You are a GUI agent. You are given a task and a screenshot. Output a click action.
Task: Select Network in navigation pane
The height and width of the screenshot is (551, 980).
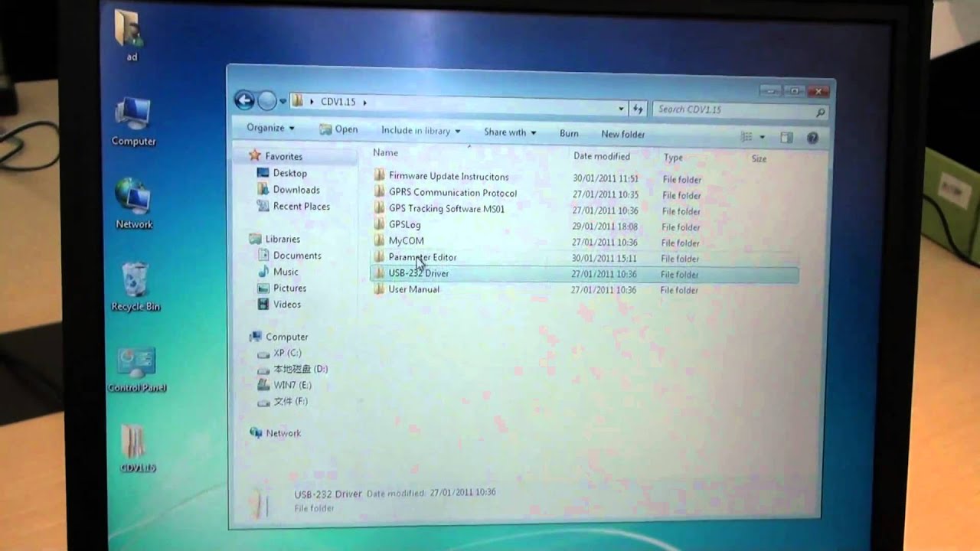283,433
